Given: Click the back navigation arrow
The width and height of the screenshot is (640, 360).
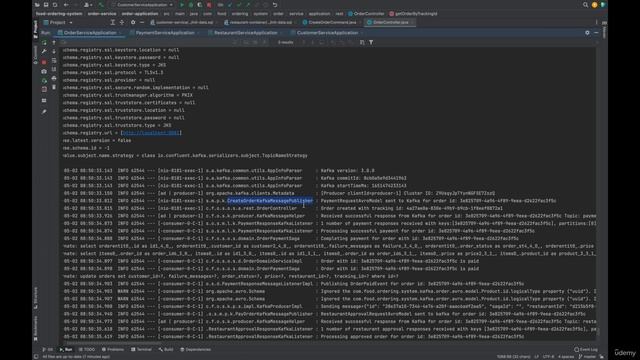Looking at the screenshot, I should pyautogui.click(x=66, y=5).
